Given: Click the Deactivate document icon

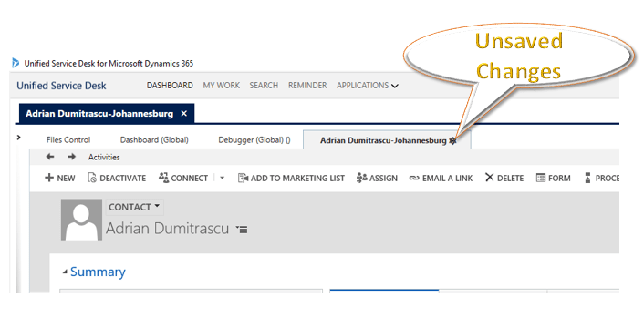Looking at the screenshot, I should point(92,178).
